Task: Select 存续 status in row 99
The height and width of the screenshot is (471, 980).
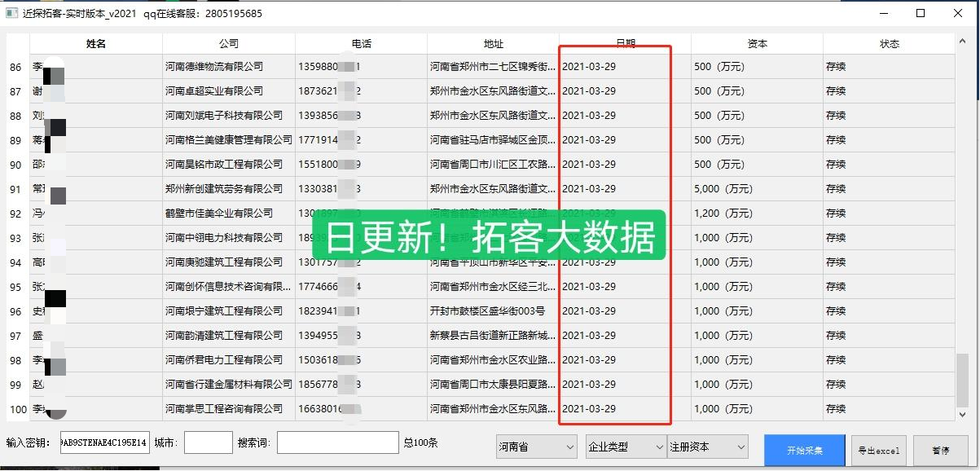Action: [889, 385]
